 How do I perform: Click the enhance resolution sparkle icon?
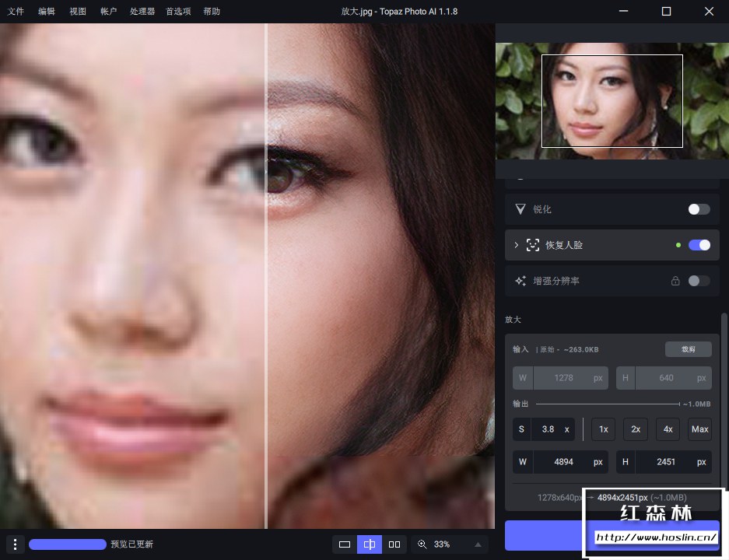coord(520,281)
